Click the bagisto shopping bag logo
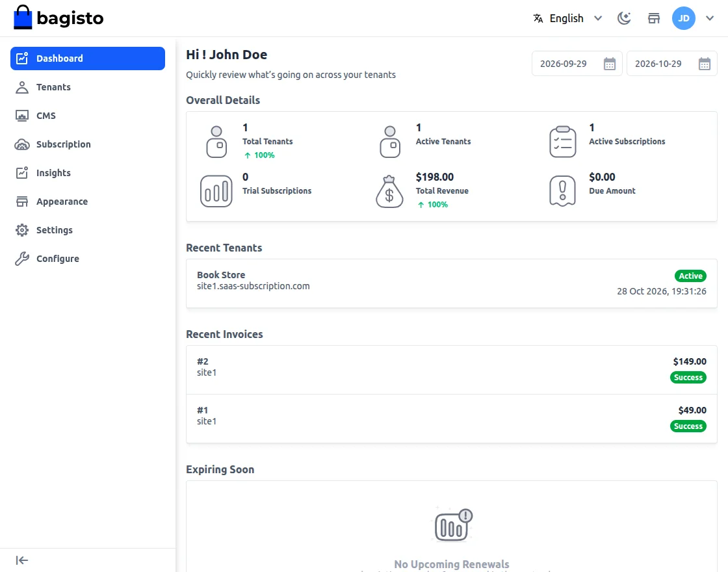728x572 pixels. [23, 18]
